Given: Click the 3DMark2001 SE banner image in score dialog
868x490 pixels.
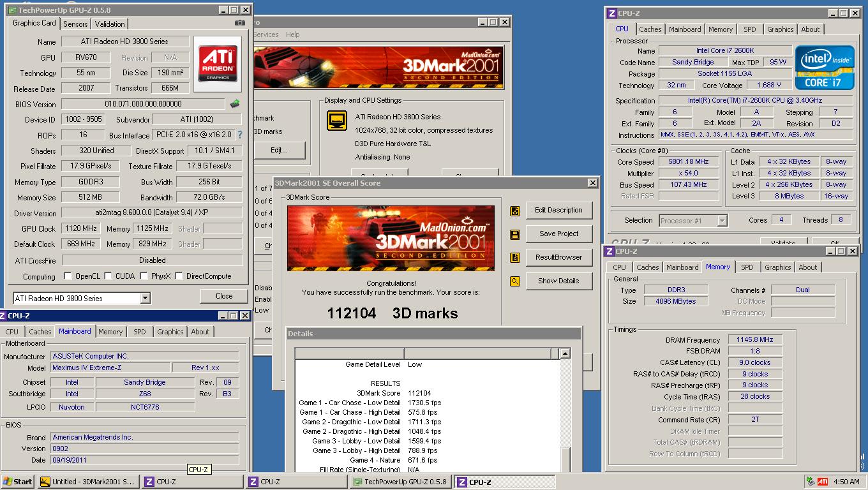Looking at the screenshot, I should click(391, 237).
